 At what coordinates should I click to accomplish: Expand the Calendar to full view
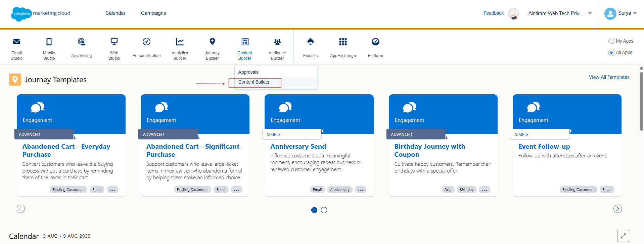(623, 236)
